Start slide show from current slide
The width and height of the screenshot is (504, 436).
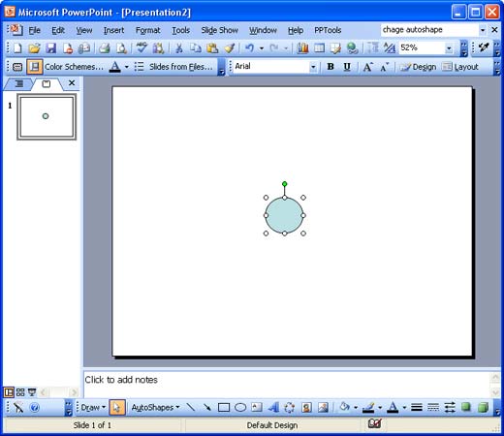click(32, 392)
